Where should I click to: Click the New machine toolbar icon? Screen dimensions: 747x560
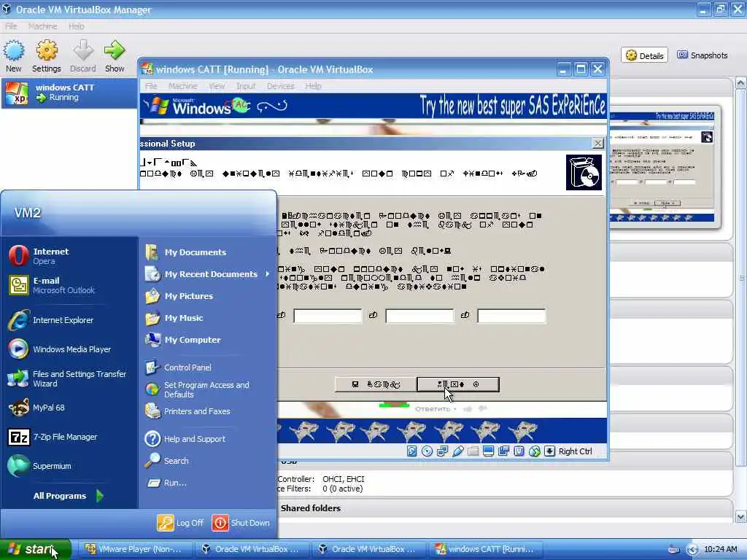[x=14, y=56]
